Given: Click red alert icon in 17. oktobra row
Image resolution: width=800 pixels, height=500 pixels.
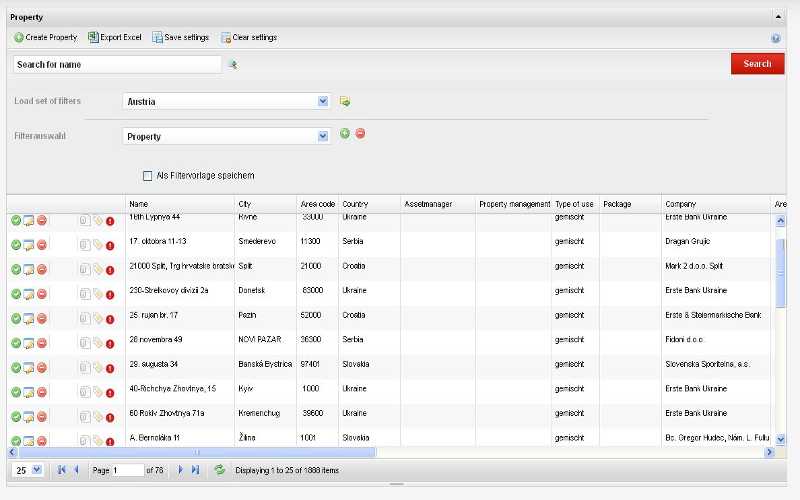Looking at the screenshot, I should 110,246.
